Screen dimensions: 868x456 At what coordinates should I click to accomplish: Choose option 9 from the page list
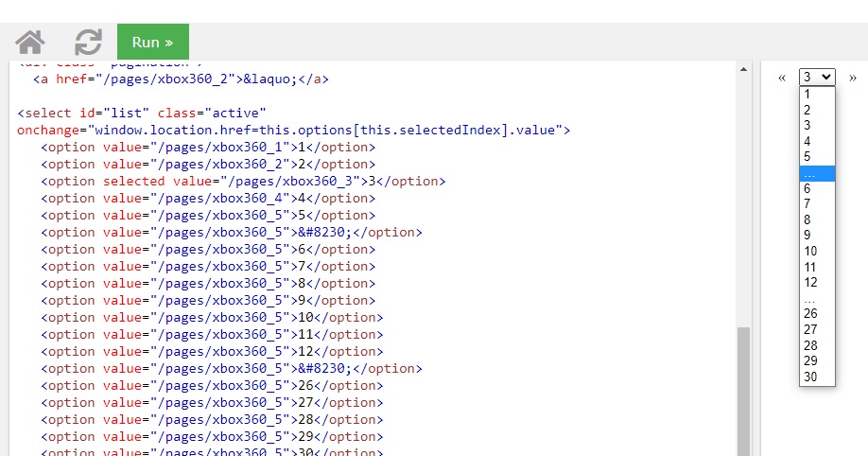pyautogui.click(x=817, y=236)
